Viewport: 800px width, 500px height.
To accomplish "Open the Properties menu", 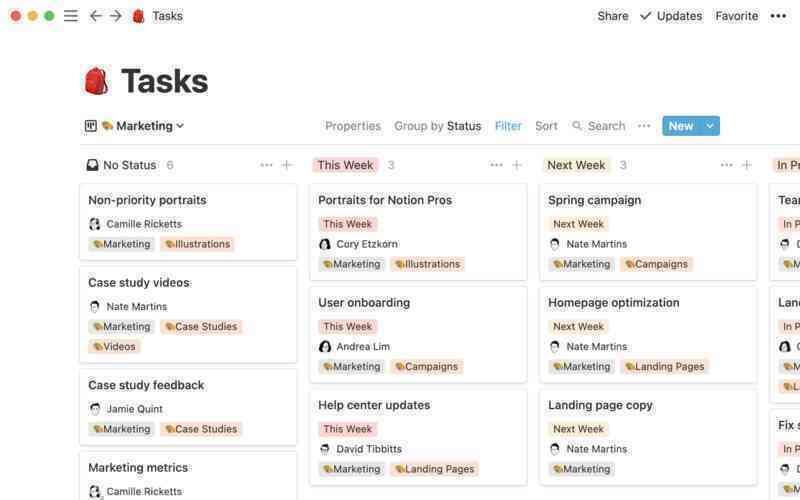I will [353, 126].
